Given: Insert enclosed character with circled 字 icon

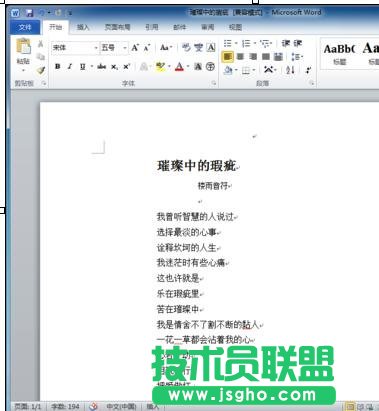Looking at the screenshot, I should pos(210,67).
